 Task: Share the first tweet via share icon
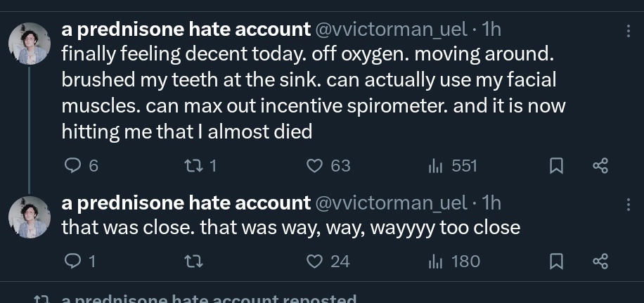click(x=600, y=166)
